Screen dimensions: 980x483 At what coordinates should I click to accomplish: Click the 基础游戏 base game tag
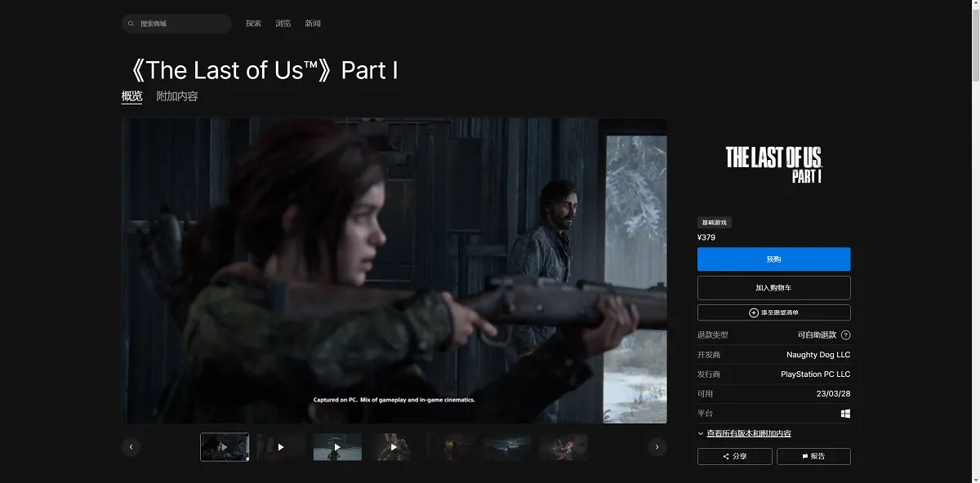tap(714, 223)
